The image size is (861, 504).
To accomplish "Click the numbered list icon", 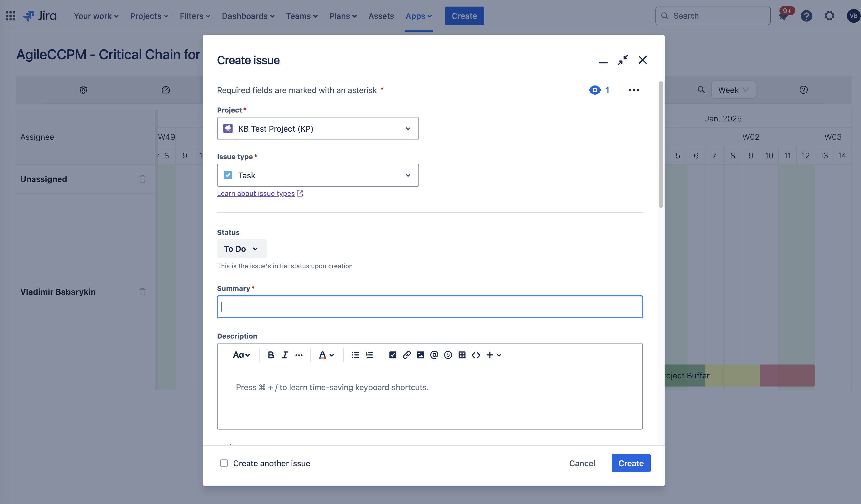I will [x=369, y=355].
